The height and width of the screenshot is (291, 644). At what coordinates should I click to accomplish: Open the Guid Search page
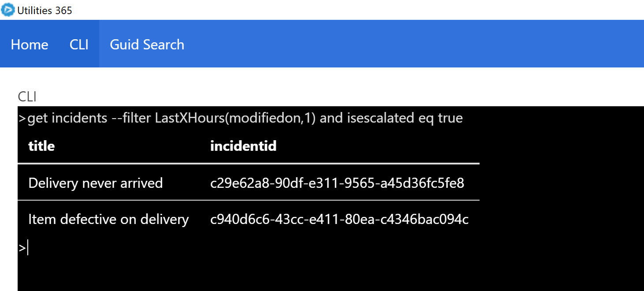(147, 45)
